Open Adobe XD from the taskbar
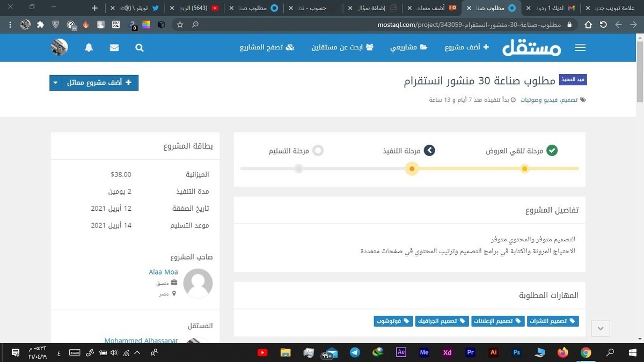644x362 pixels. pyautogui.click(x=447, y=352)
